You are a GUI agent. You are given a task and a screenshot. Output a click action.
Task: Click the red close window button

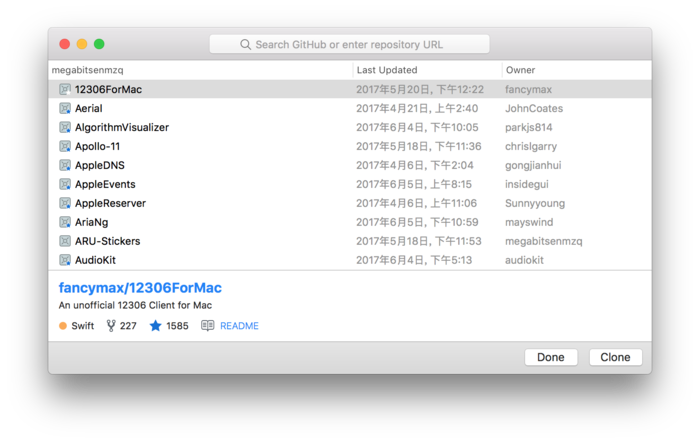tap(65, 44)
